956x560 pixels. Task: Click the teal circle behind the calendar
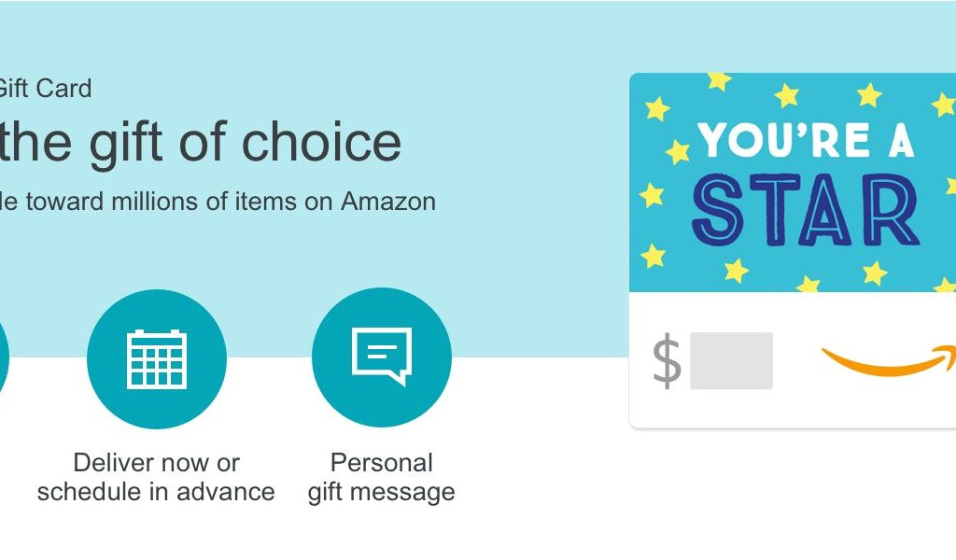click(x=157, y=359)
